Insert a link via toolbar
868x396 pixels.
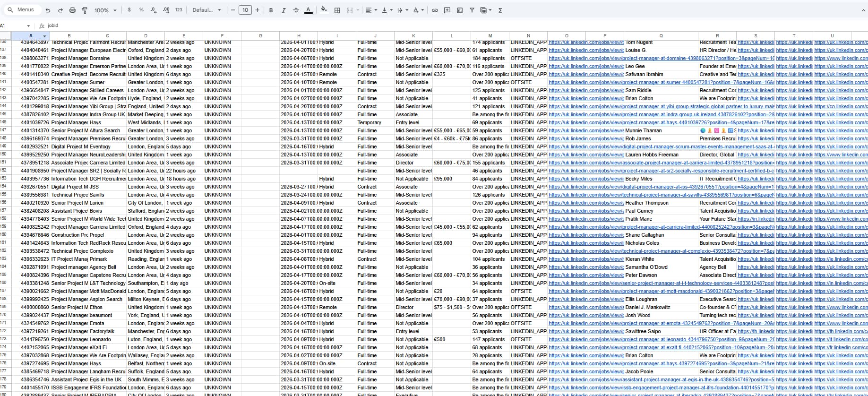click(435, 10)
